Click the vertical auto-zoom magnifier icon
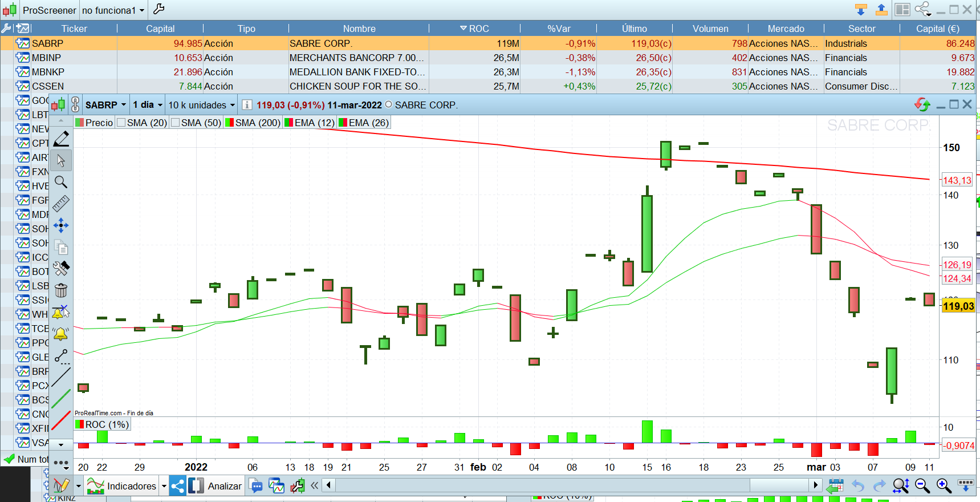Image resolution: width=980 pixels, height=502 pixels. coord(901,486)
